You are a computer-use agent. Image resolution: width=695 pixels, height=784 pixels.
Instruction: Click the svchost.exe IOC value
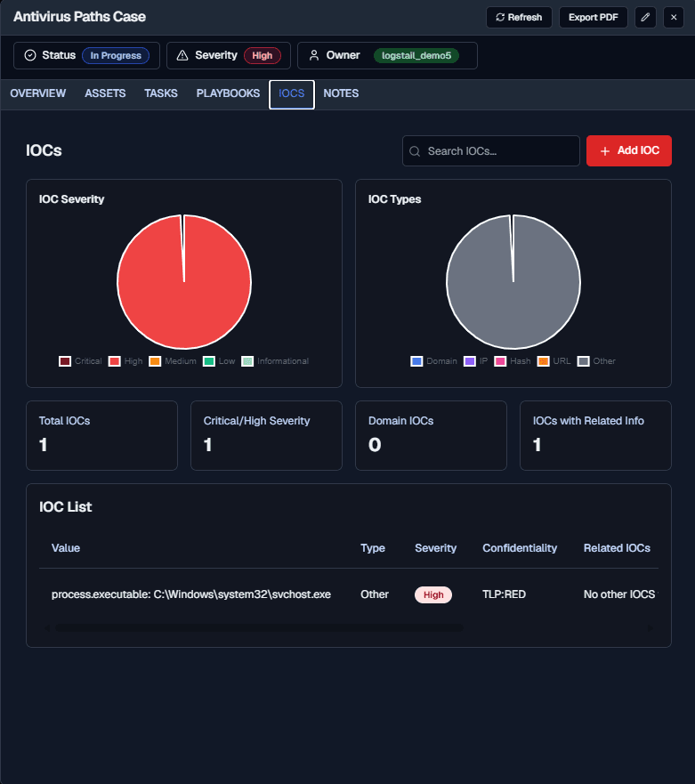pyautogui.click(x=191, y=594)
